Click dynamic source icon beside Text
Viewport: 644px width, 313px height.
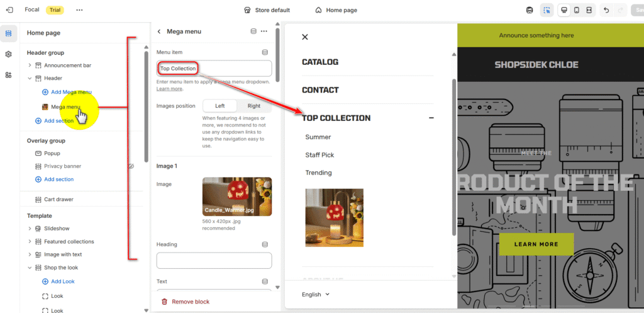[x=265, y=282]
